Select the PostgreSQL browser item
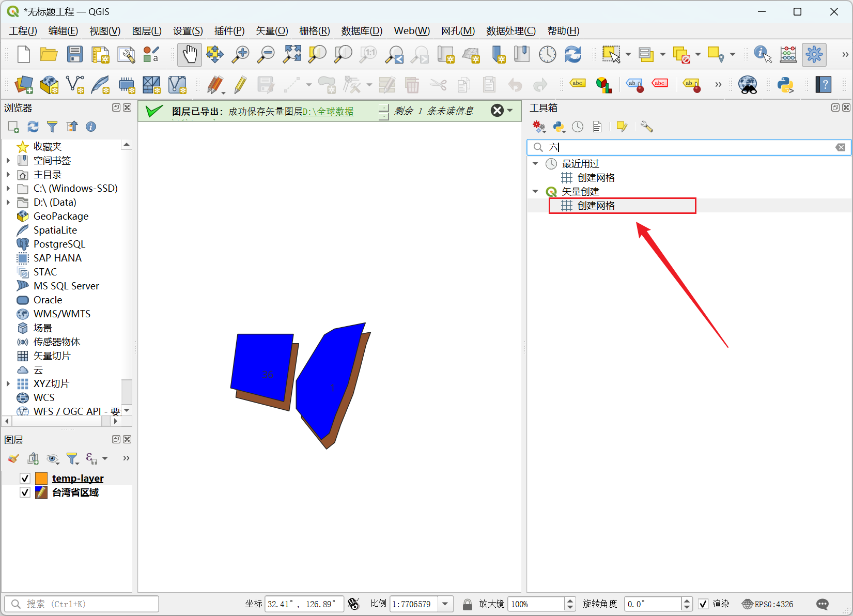Image resolution: width=853 pixels, height=616 pixels. (59, 244)
